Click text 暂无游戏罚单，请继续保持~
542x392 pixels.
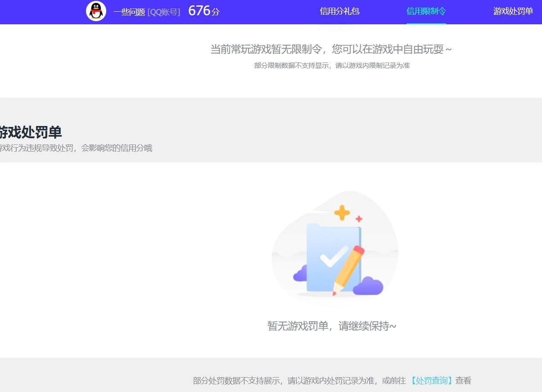coord(332,326)
